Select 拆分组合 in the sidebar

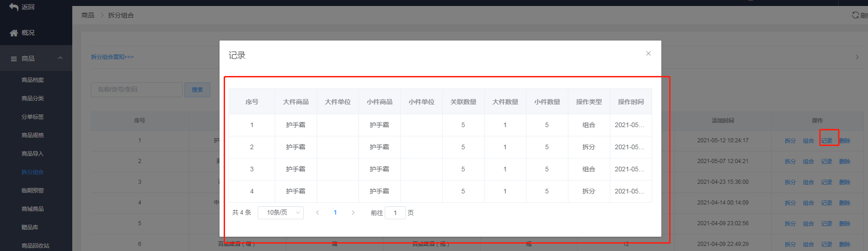33,172
